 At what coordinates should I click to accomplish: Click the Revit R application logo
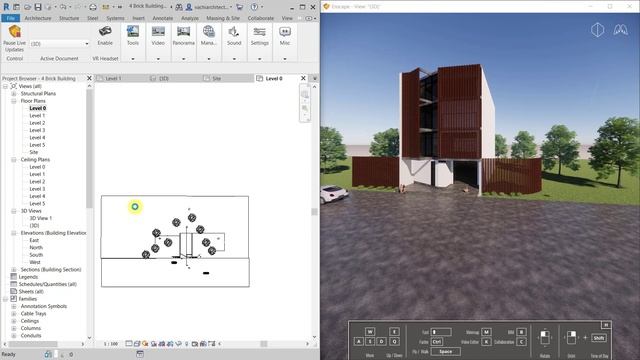6,7
